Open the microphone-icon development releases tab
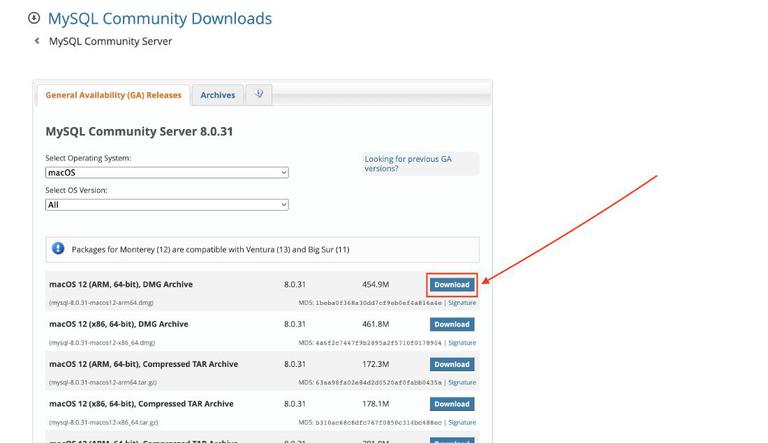 pyautogui.click(x=259, y=94)
